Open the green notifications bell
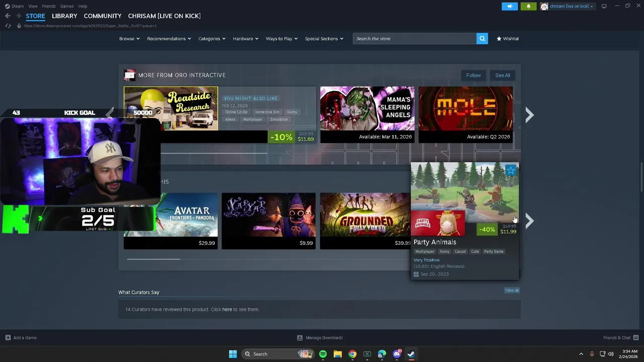The height and width of the screenshot is (362, 644). click(x=528, y=6)
